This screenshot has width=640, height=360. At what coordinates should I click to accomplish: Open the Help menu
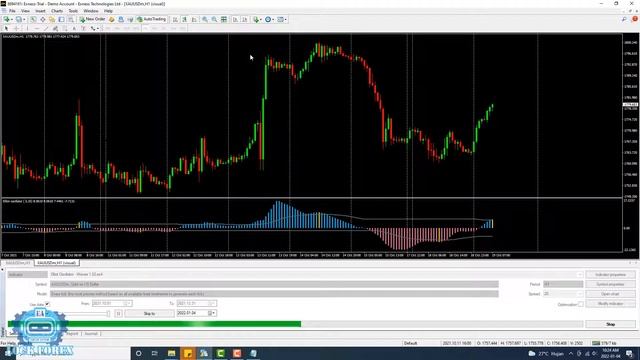point(108,11)
